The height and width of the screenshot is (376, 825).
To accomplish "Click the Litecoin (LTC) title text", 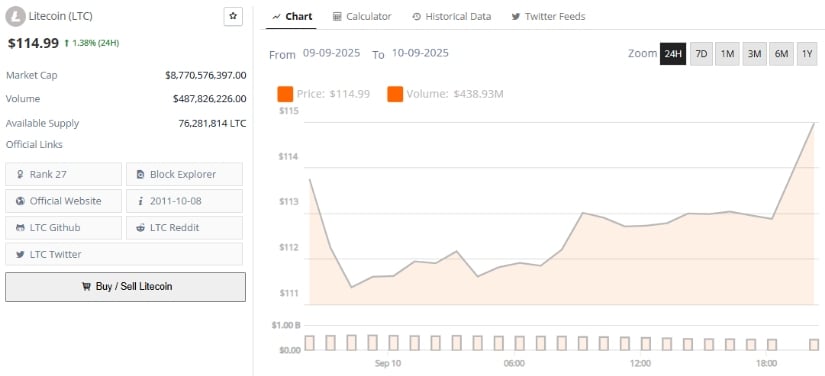I will (61, 16).
